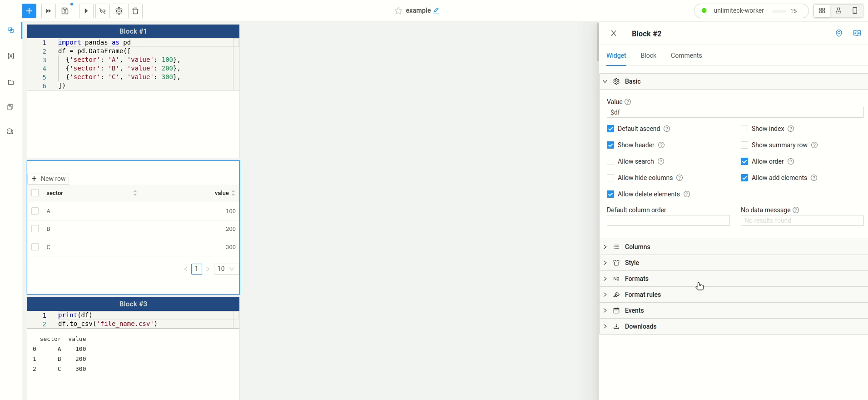Click the help icon next to Value
Viewport: 868px width, 400px height.
pyautogui.click(x=628, y=102)
